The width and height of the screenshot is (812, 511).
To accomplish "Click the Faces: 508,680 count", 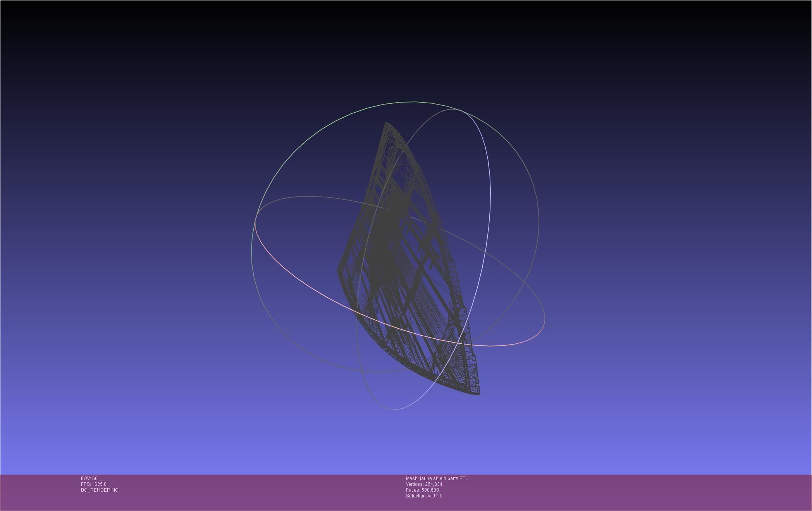I will pyautogui.click(x=422, y=490).
